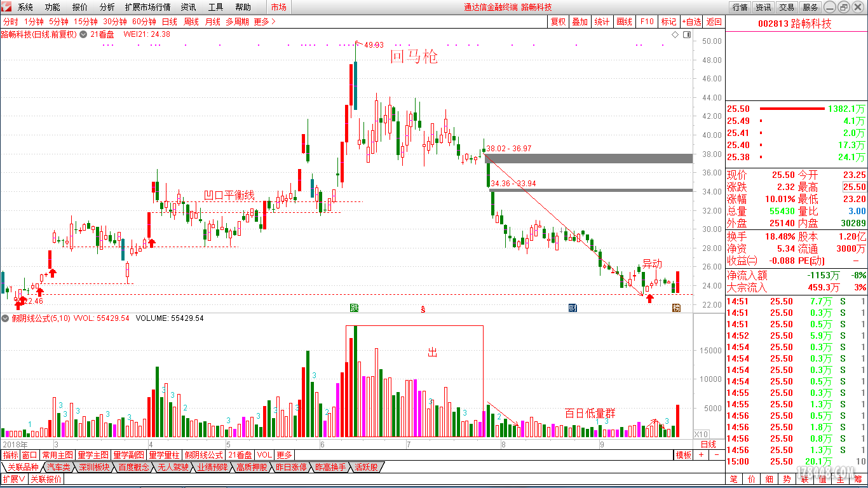Image resolution: width=868 pixels, height=488 pixels.
Task: Click the 榜 marker icon on chart
Action: [x=676, y=308]
